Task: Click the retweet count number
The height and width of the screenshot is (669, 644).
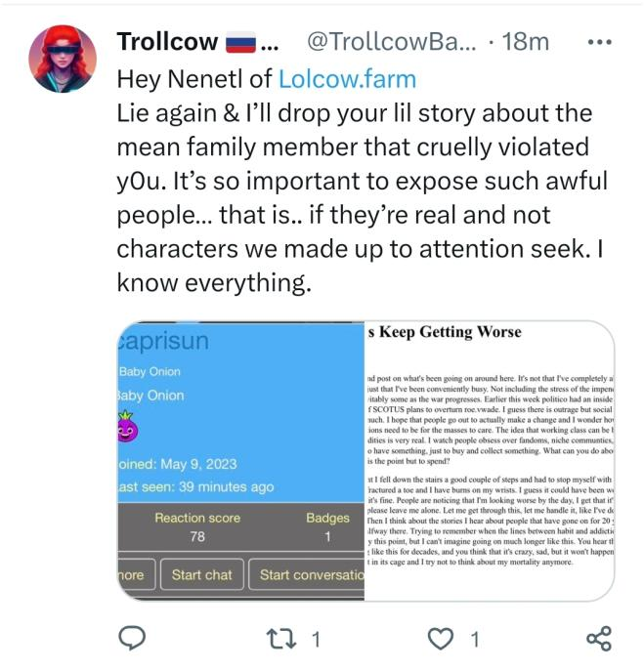Action: click(316, 640)
